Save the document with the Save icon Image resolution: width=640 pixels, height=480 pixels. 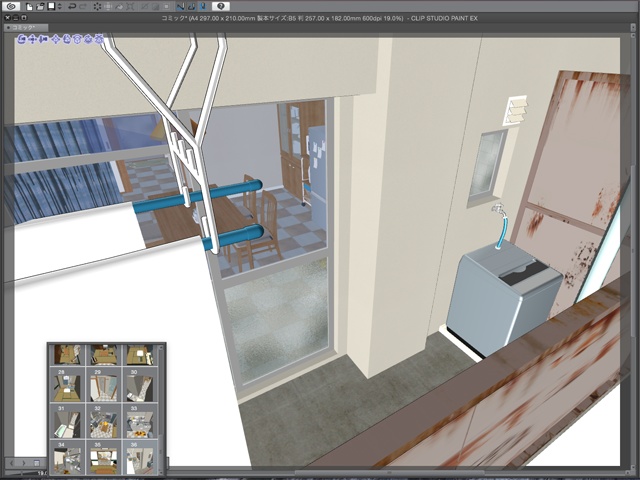point(51,6)
